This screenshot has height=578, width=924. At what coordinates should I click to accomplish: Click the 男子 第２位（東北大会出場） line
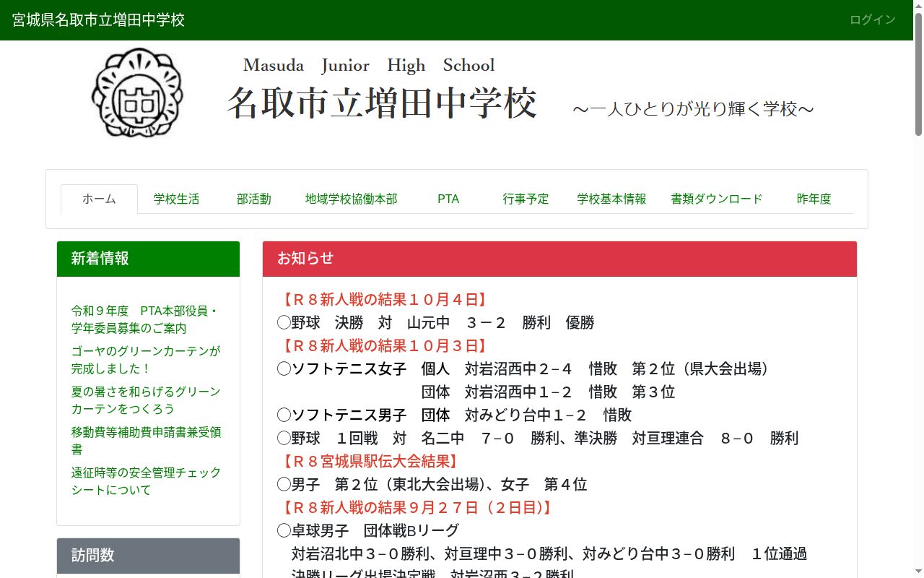tap(432, 484)
